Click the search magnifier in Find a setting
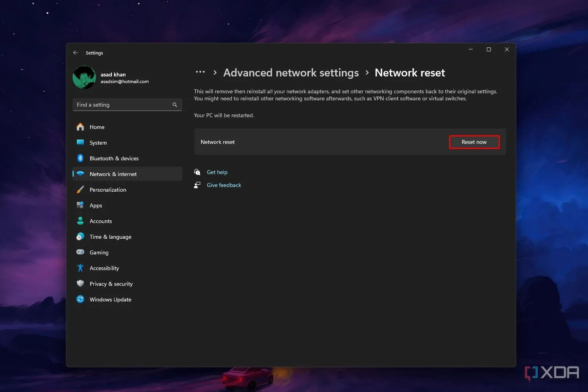This screenshot has height=392, width=588. point(174,105)
